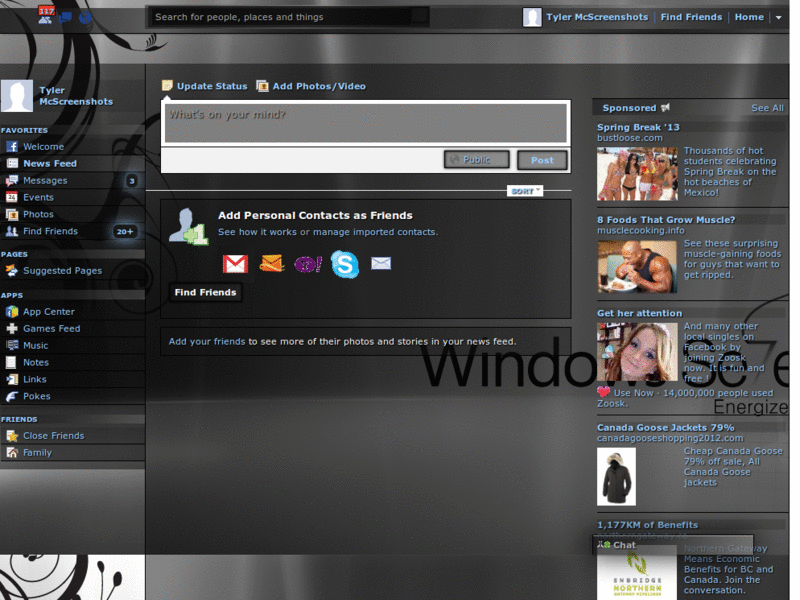The image size is (800, 600).
Task: Click Messages unread count badge 3
Action: (132, 181)
